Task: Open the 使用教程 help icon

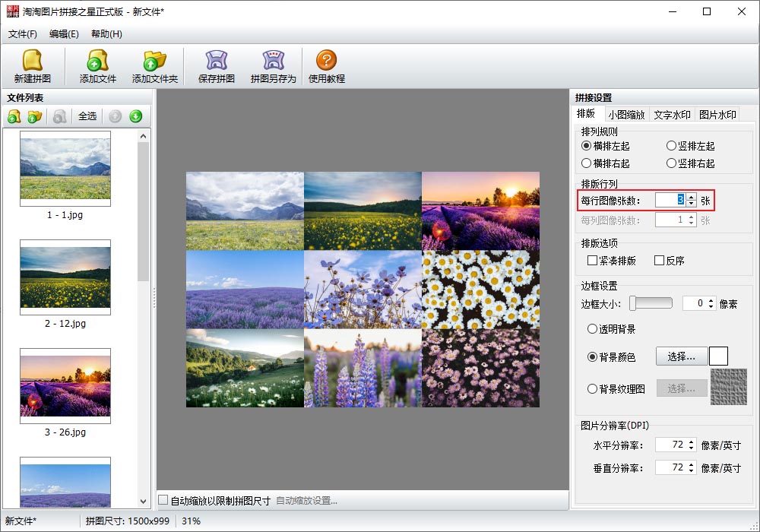Action: point(326,61)
